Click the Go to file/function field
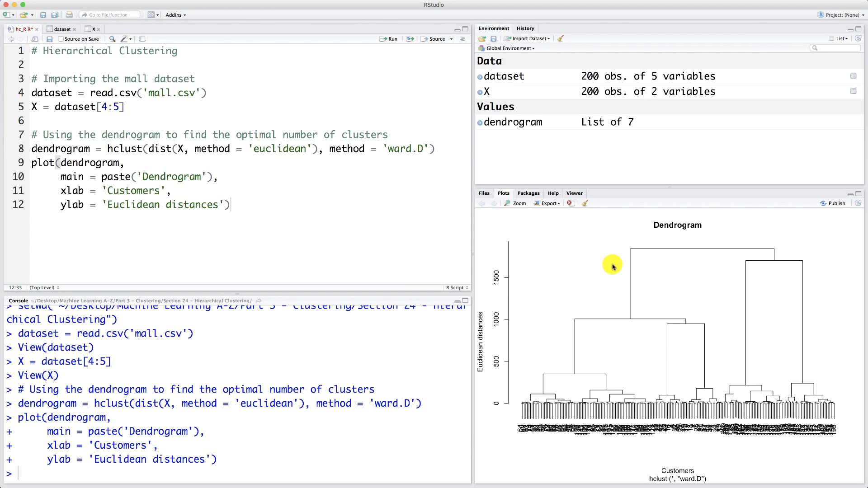 pos(110,15)
